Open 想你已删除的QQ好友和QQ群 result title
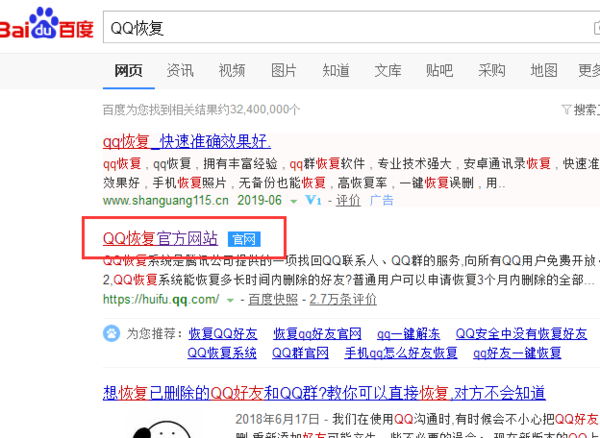 coord(325,392)
